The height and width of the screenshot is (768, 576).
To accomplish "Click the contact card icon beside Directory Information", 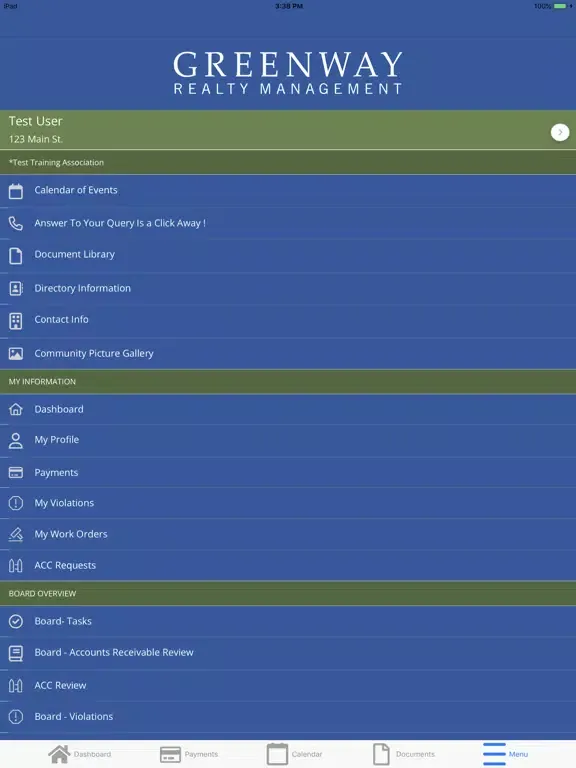I will [x=16, y=288].
